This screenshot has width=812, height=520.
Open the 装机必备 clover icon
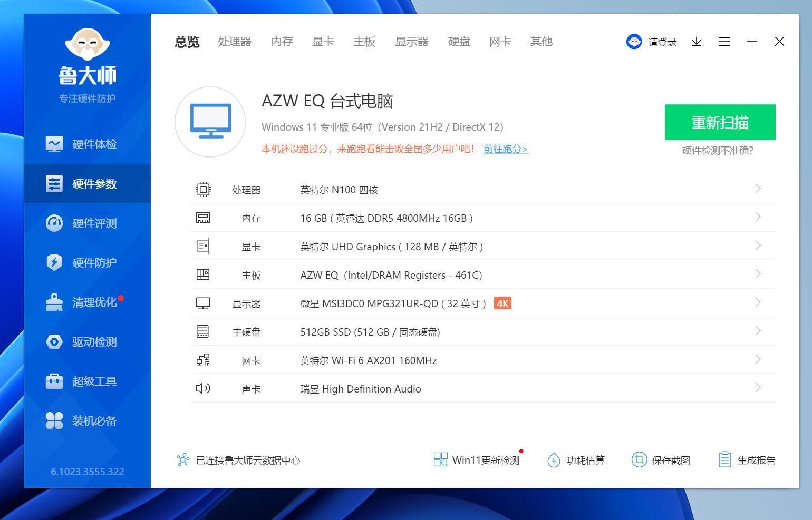[x=54, y=420]
